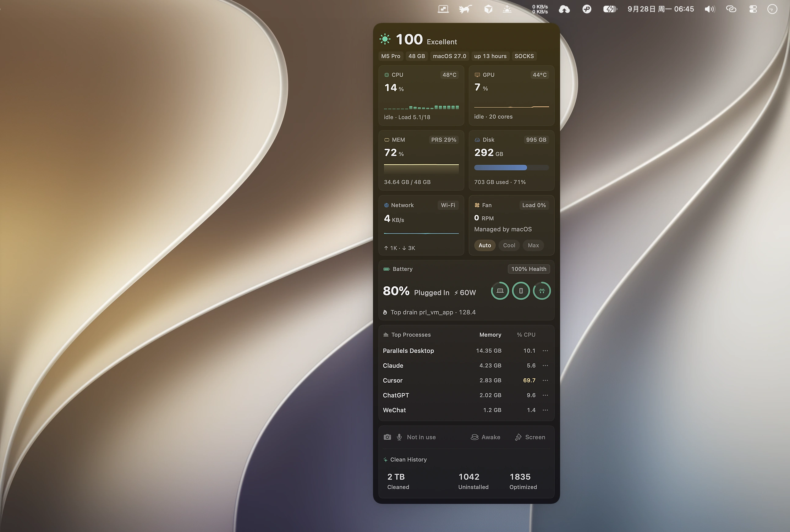The height and width of the screenshot is (532, 790).
Task: Sort processes by % CPU column
Action: coord(526,335)
